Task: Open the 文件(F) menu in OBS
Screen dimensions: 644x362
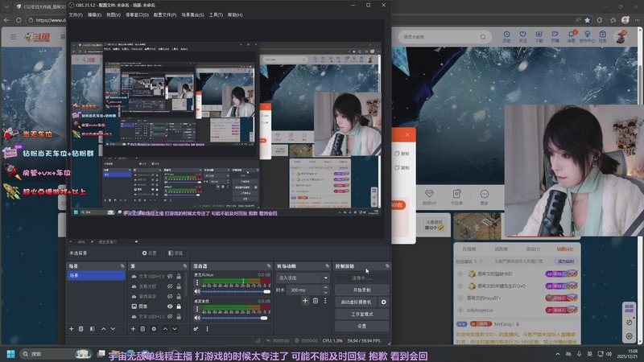Action: point(76,14)
